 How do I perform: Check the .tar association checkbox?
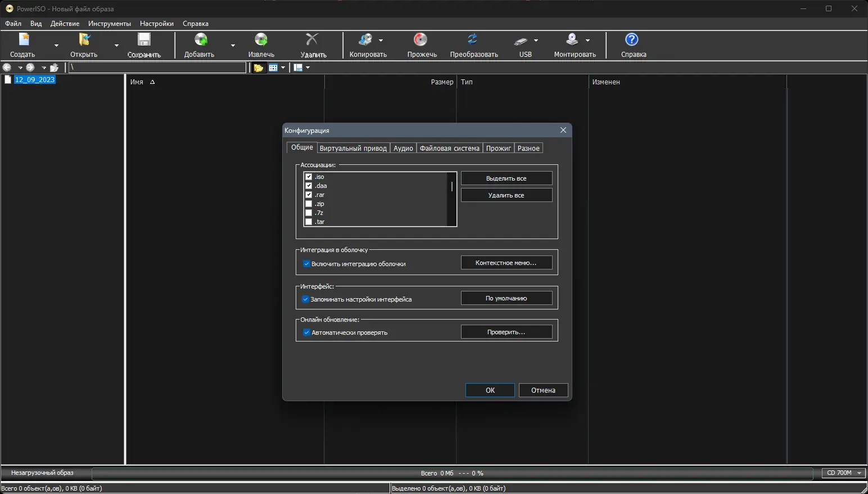309,222
